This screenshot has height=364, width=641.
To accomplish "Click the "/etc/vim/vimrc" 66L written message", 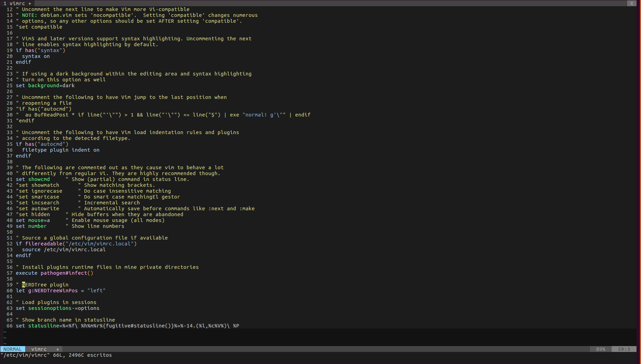I will [56, 355].
